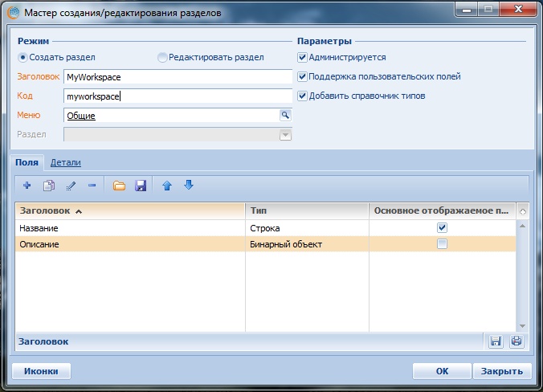Toggle Поддержка пользовательских полей checkbox
Screen dimensions: 543x392
pos(302,76)
